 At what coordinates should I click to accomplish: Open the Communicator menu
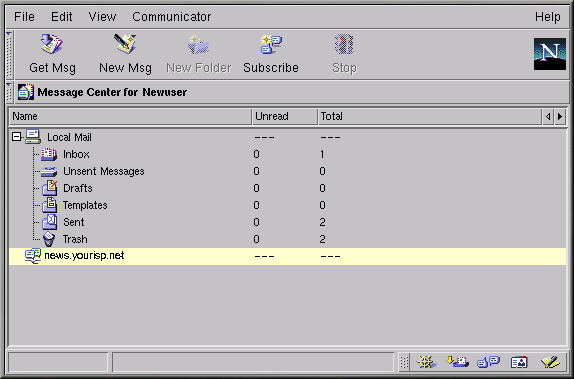(171, 16)
